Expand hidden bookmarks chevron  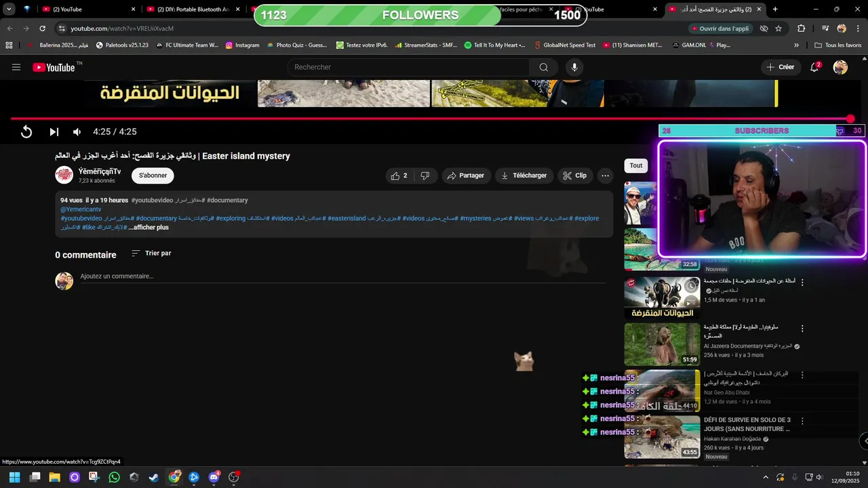[796, 45]
